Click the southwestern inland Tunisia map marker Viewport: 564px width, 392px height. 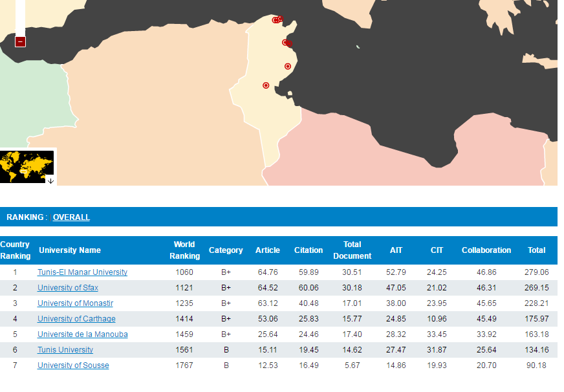tap(266, 85)
